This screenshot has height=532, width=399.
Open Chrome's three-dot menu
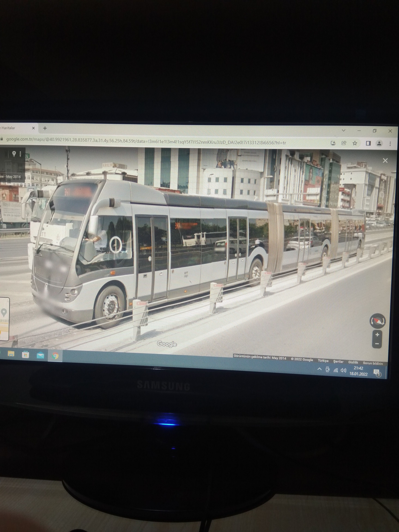tap(390, 144)
